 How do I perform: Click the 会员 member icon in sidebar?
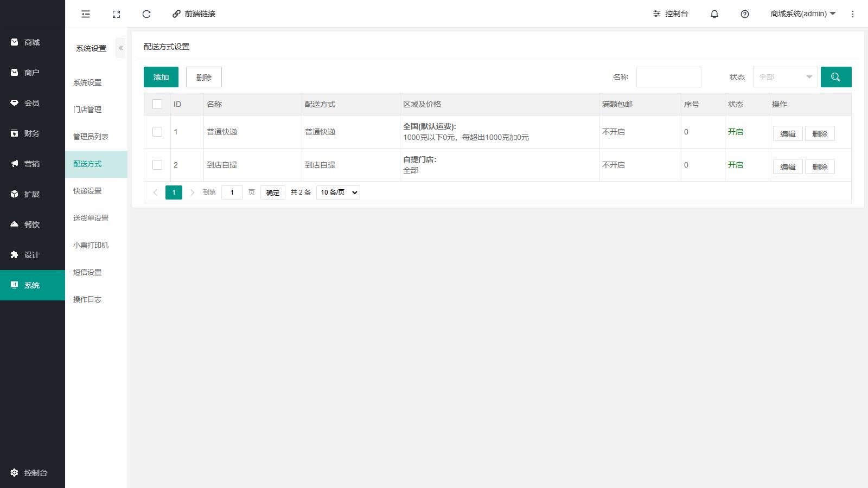(15, 102)
